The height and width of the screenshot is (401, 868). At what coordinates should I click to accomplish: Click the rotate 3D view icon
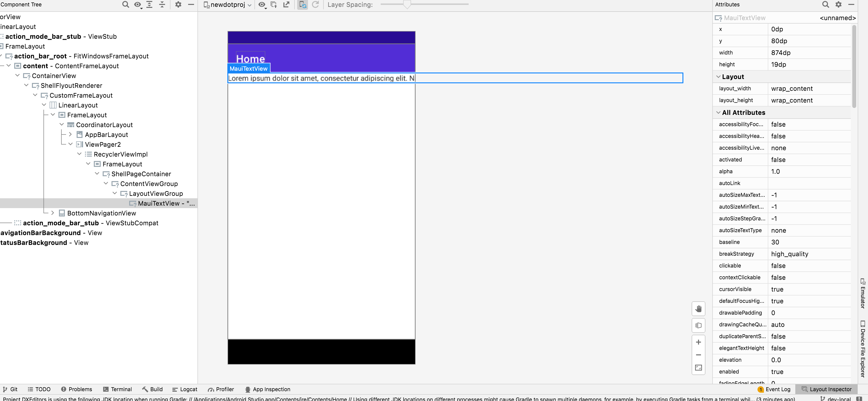click(x=698, y=325)
